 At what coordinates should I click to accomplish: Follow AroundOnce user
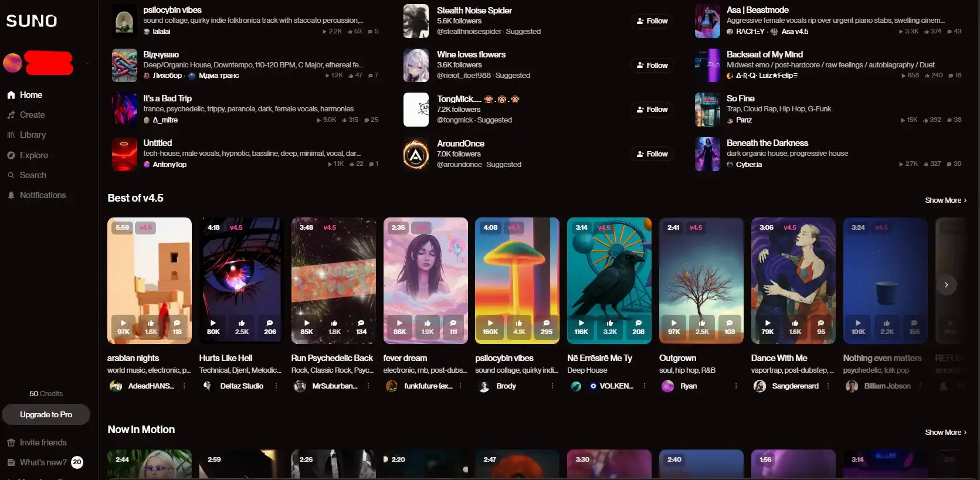click(652, 154)
